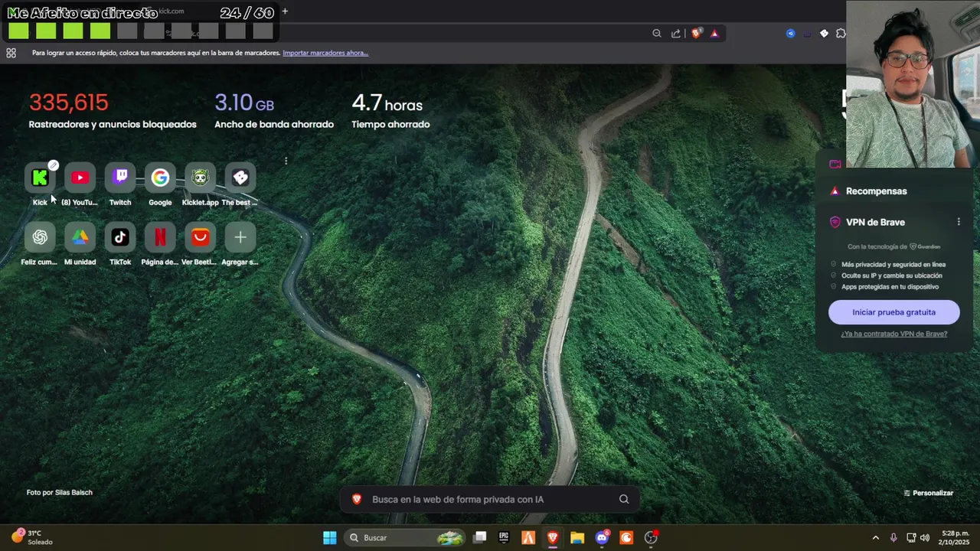
Task: Open OBS Studio from the taskbar
Action: click(651, 538)
